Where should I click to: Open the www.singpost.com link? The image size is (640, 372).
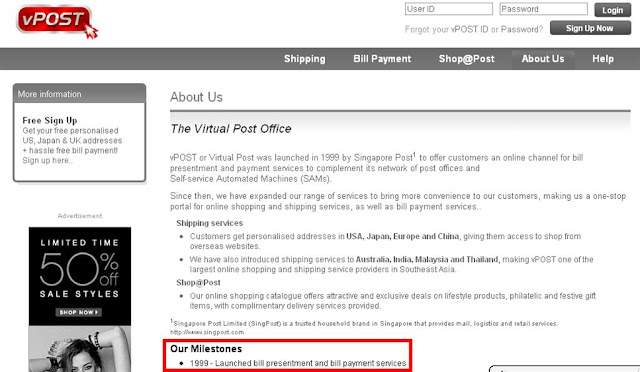pyautogui.click(x=207, y=332)
